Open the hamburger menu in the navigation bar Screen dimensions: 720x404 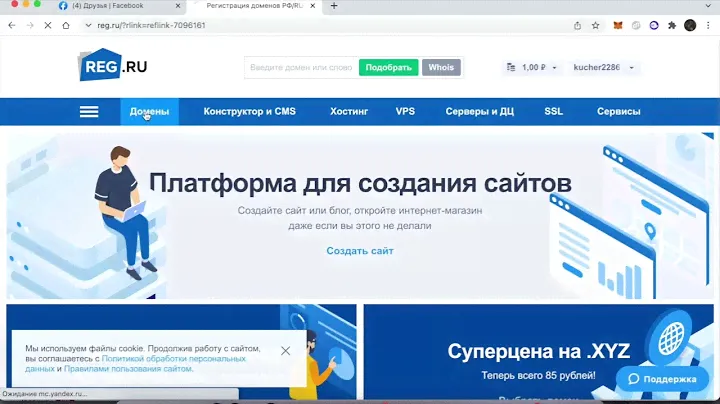(89, 112)
